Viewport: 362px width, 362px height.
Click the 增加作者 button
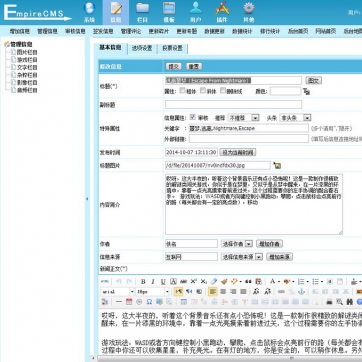[269, 244]
